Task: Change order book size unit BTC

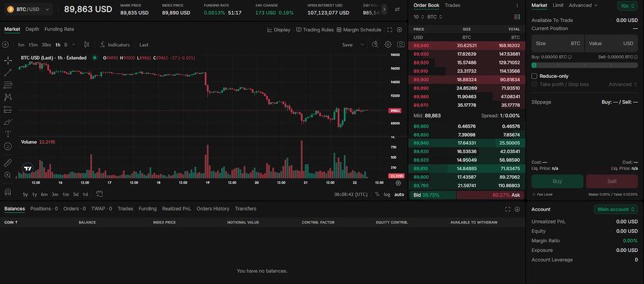Action: pyautogui.click(x=435, y=17)
